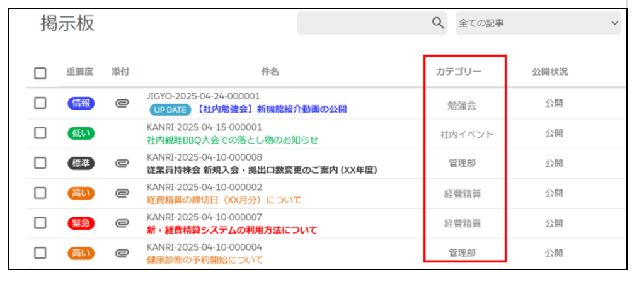Click the 公開状況 column header
Viewport: 644px width, 282px height.
(x=550, y=72)
